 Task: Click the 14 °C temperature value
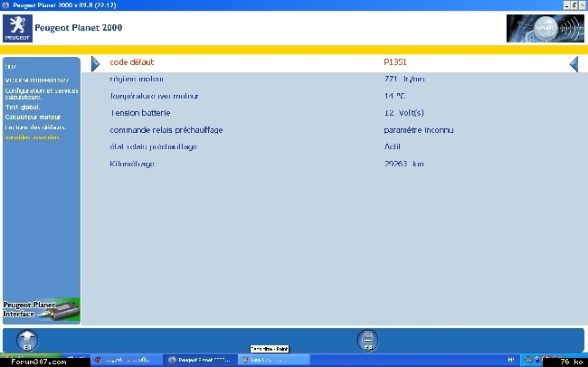(395, 97)
